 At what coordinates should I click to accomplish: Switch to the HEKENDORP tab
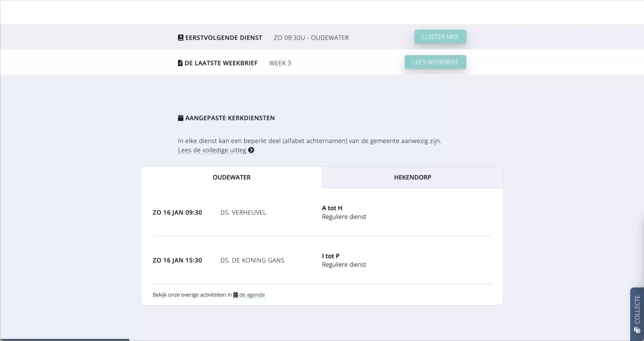[413, 177]
